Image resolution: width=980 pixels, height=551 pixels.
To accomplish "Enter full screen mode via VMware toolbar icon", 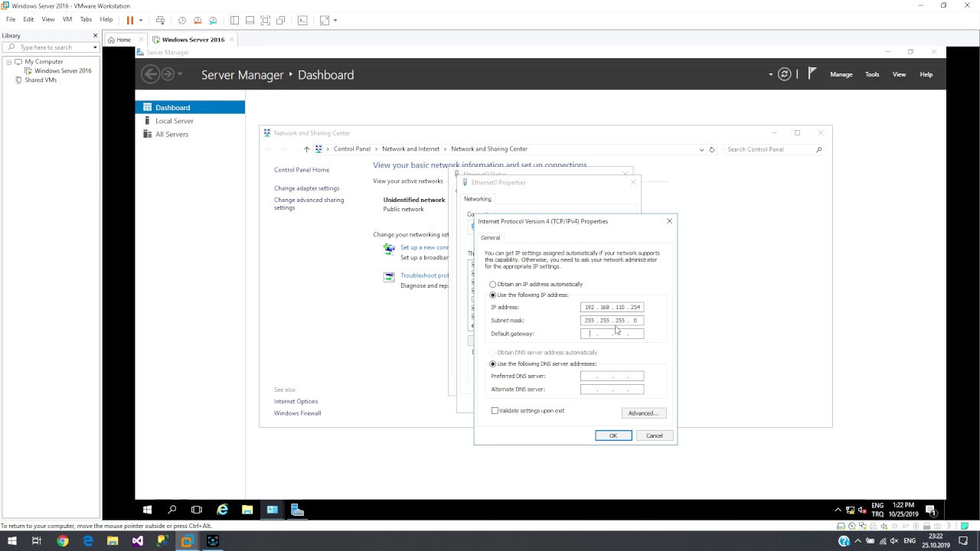I will coord(266,20).
